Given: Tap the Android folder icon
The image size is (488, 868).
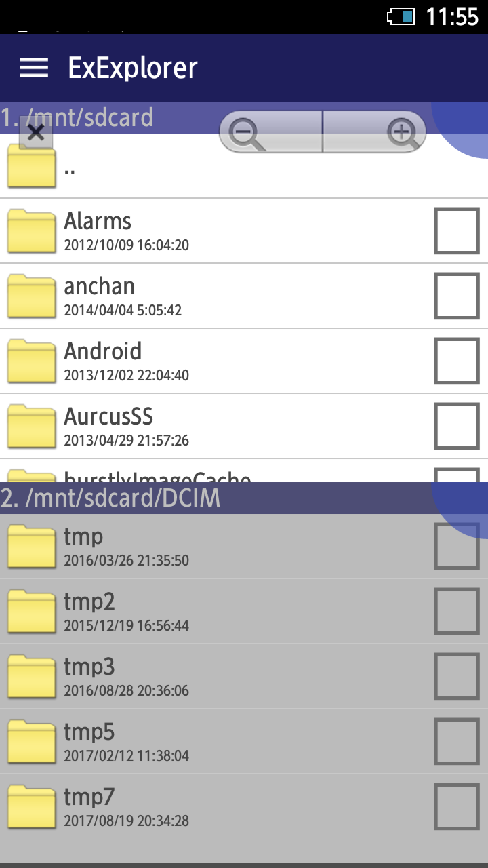Looking at the screenshot, I should 31,361.
